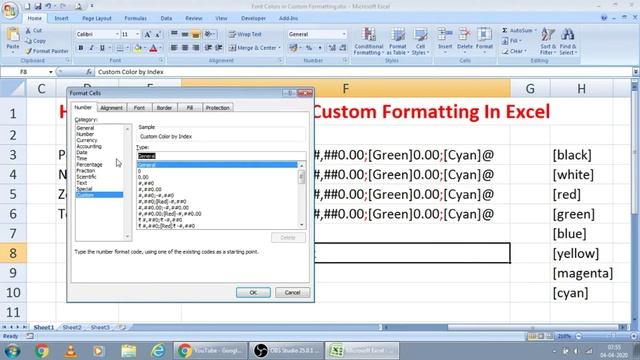Open the General number format dropdown
Image resolution: width=640 pixels, height=360 pixels.
[x=344, y=34]
